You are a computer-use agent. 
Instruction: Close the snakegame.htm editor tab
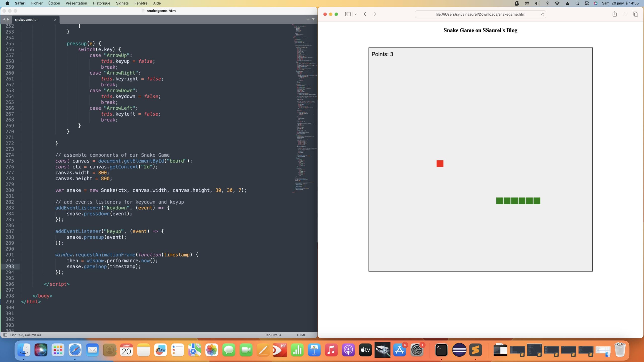[55, 20]
